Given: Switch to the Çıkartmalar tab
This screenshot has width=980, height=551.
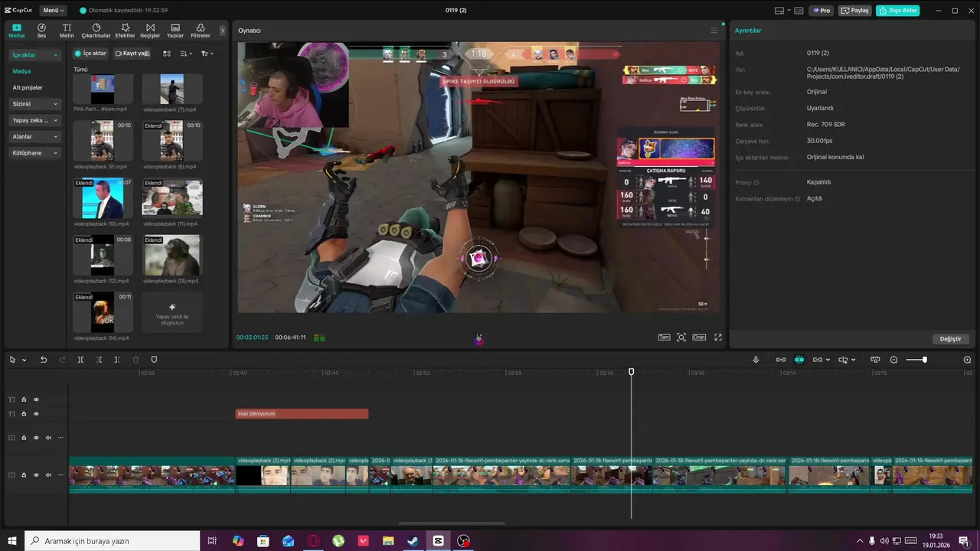Looking at the screenshot, I should click(96, 31).
